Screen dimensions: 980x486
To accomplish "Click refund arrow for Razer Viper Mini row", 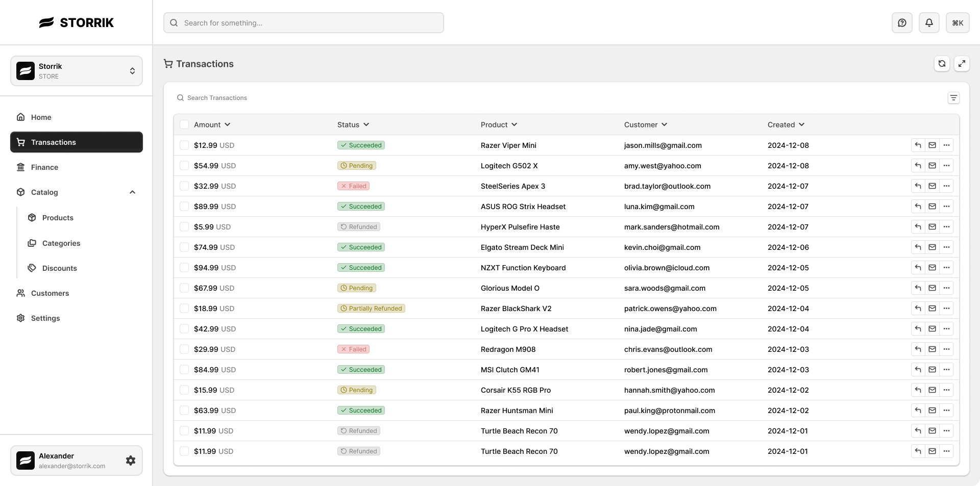I will [x=918, y=145].
